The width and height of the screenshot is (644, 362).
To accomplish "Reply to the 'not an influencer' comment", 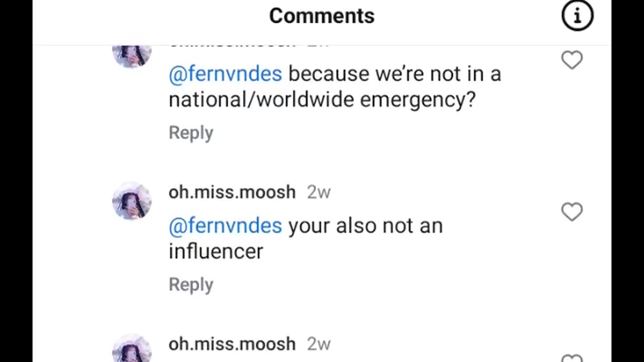I will click(191, 285).
